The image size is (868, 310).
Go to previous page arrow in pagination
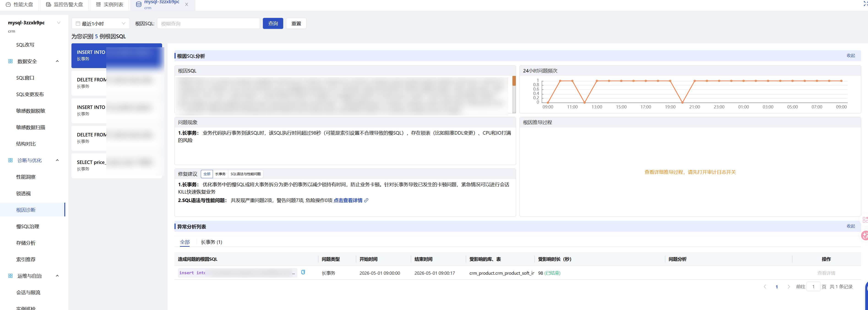765,286
